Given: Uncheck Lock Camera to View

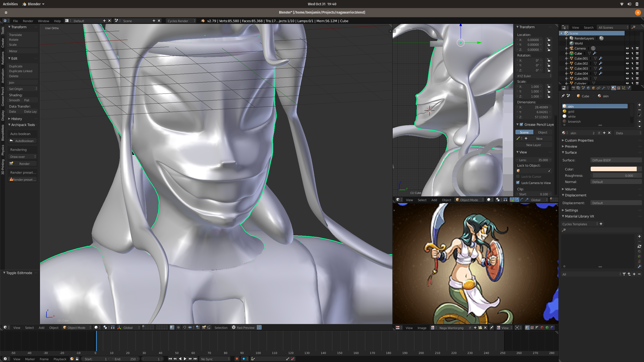Looking at the screenshot, I should pyautogui.click(x=518, y=183).
